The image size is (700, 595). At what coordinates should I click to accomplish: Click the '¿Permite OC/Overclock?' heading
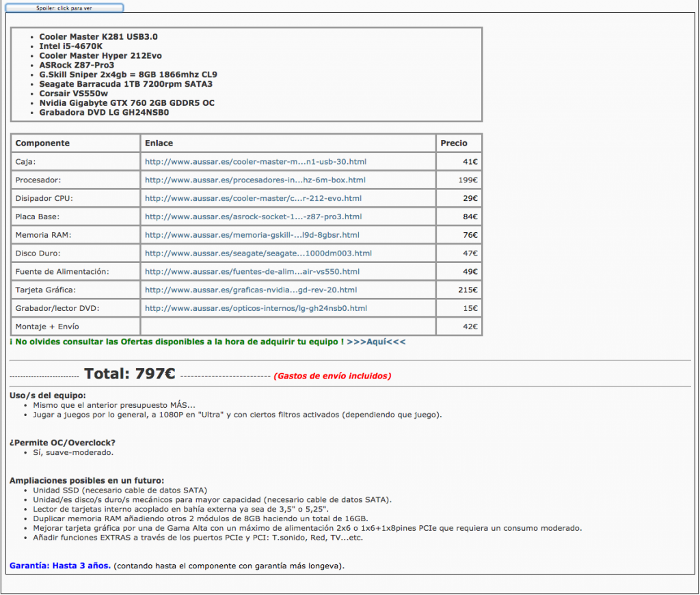point(62,443)
